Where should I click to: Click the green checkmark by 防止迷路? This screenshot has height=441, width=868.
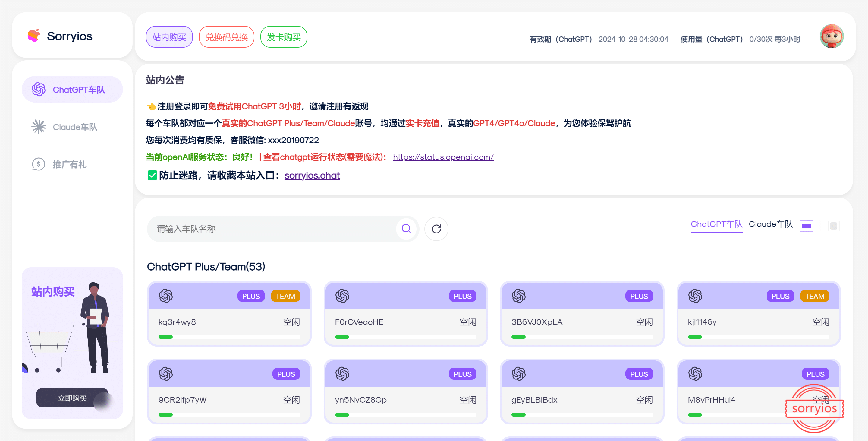tap(152, 175)
